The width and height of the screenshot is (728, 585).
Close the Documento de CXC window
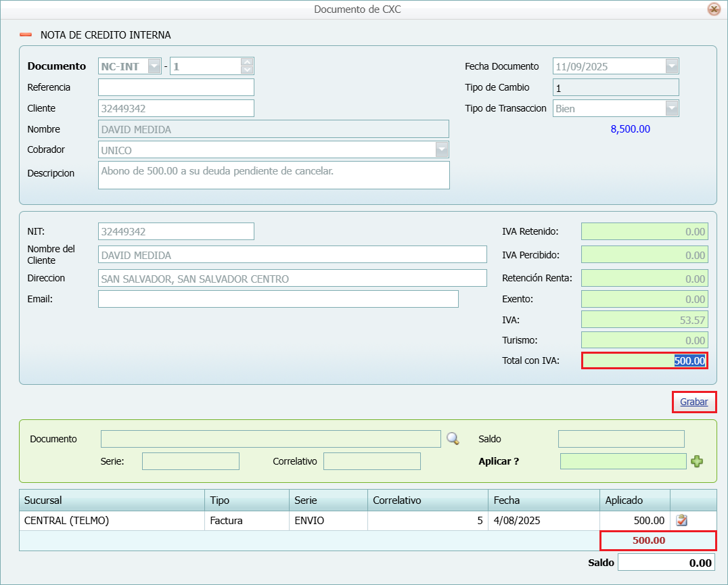point(713,9)
